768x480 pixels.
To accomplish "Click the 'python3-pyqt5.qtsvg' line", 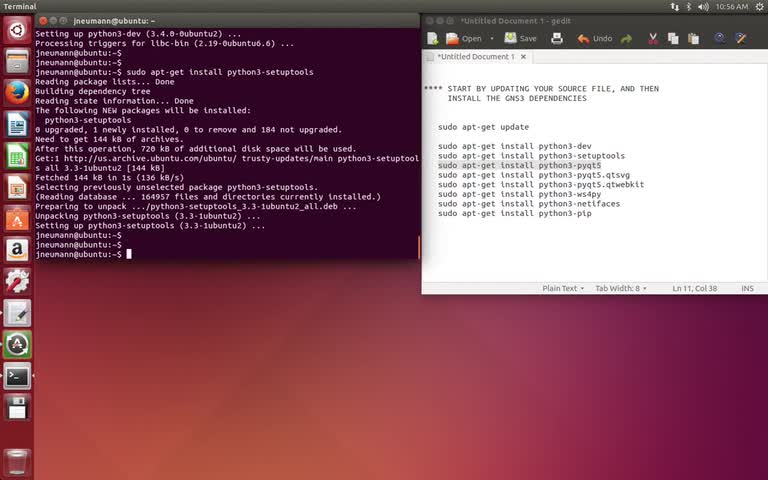I will tap(534, 175).
